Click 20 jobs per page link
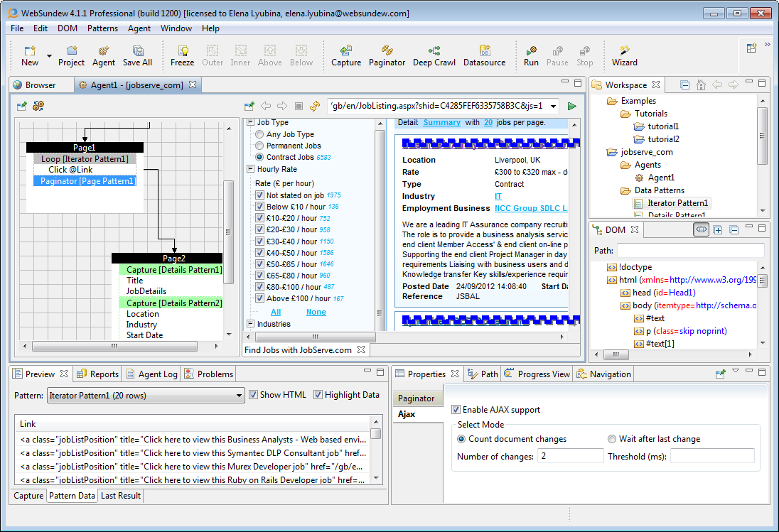779x532 pixels. coord(488,123)
